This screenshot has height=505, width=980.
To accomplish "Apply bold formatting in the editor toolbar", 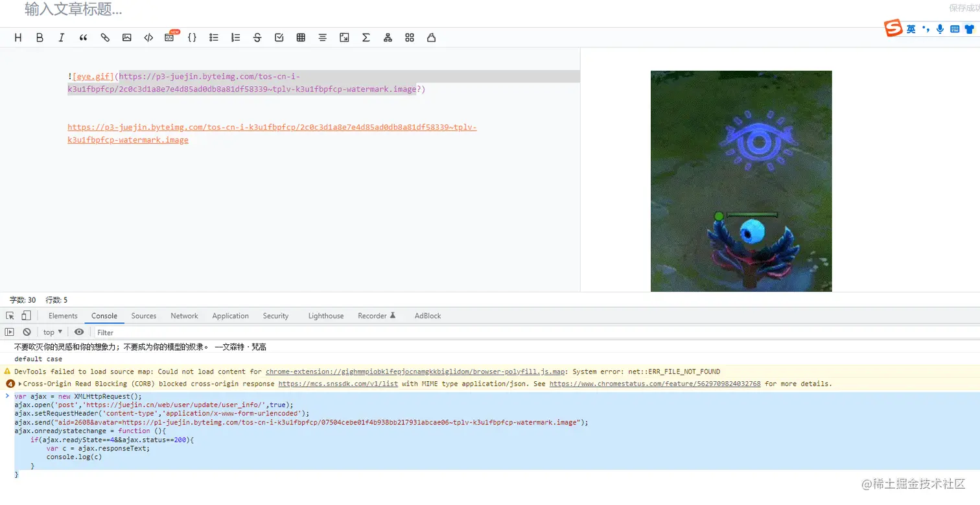I will [40, 38].
